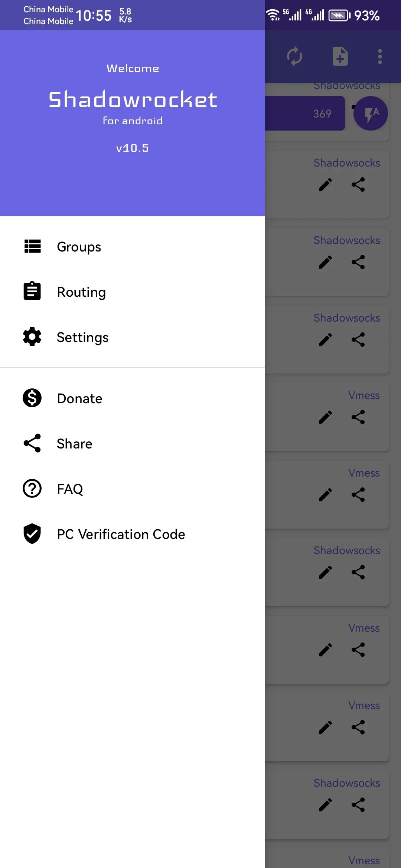Edit the first Vmess server entry
The width and height of the screenshot is (401, 868).
[325, 417]
